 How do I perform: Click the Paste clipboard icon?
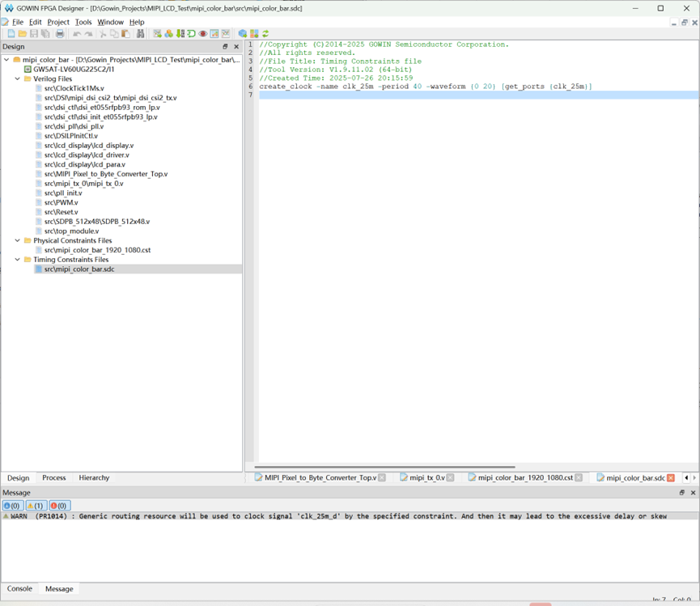(126, 33)
